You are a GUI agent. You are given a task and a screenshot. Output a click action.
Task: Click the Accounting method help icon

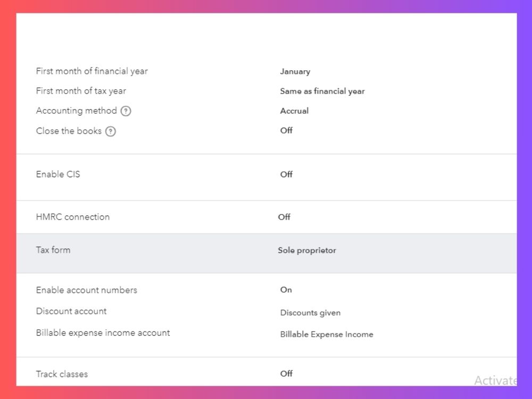(126, 111)
